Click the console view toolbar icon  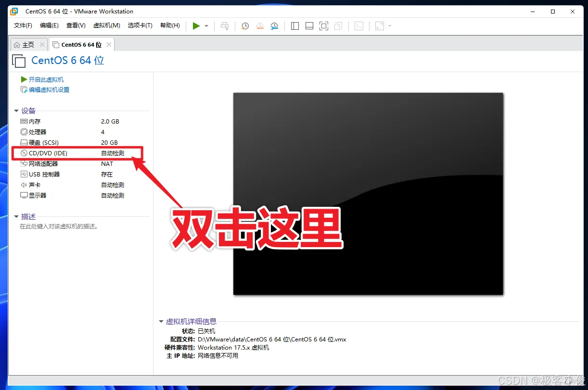pyautogui.click(x=359, y=26)
